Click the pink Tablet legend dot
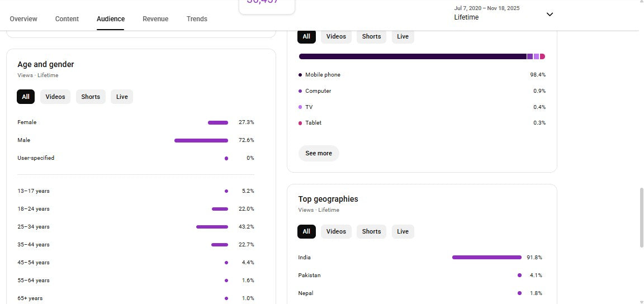This screenshot has width=644, height=304. (x=300, y=123)
